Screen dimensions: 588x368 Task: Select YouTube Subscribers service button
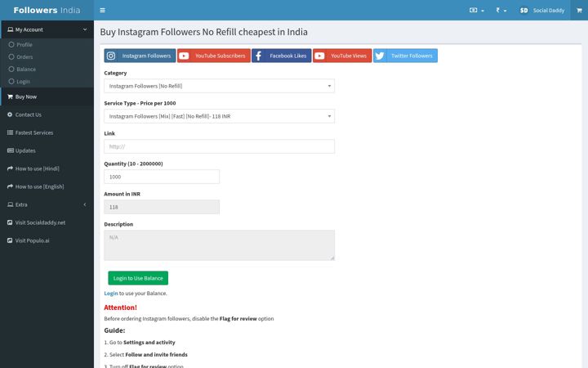coord(214,56)
